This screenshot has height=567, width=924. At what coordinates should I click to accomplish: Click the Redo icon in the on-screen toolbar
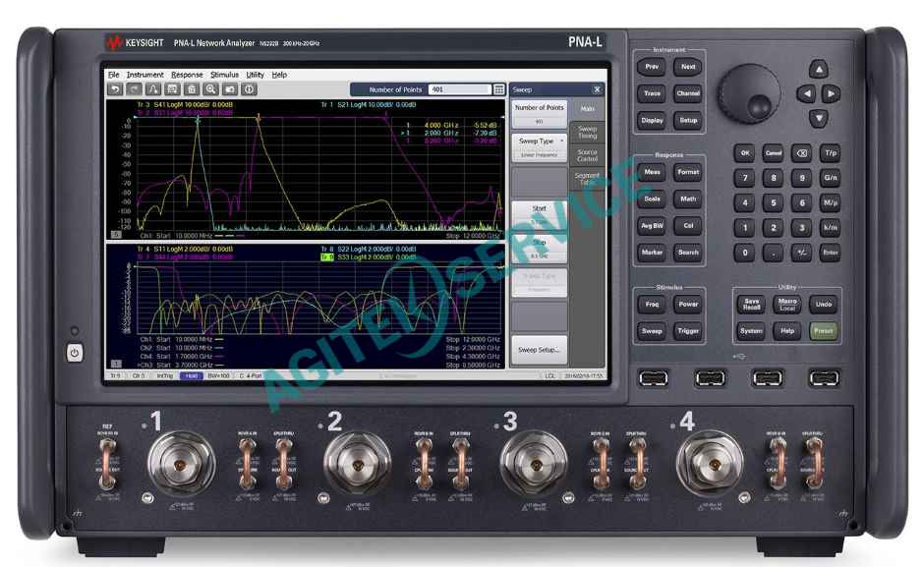point(134,89)
